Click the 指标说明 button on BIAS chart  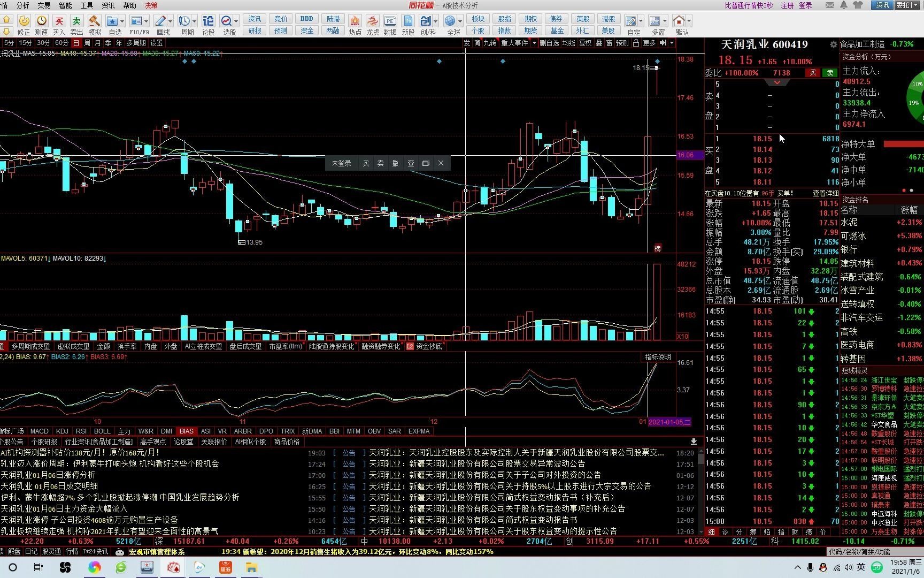[x=658, y=357]
